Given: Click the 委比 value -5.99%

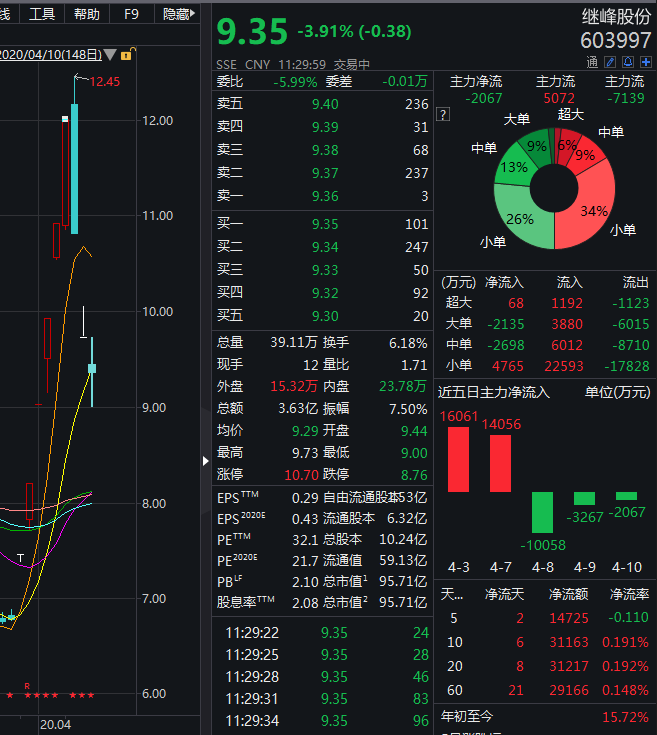Looking at the screenshot, I should click(x=295, y=82).
